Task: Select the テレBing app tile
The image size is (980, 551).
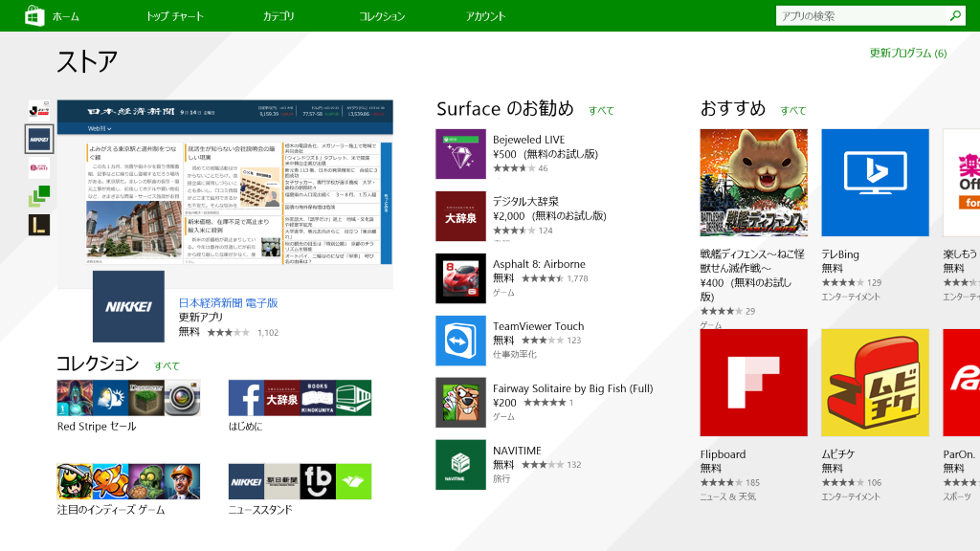Action: pos(875,182)
